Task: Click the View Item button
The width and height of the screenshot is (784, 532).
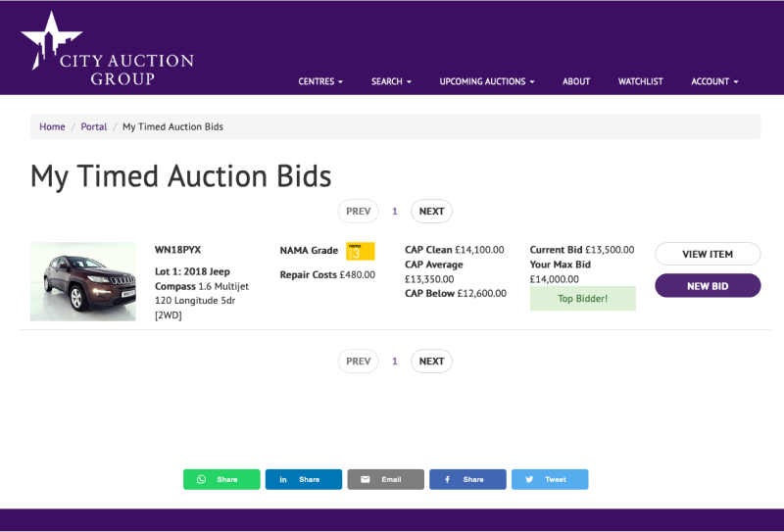Action: tap(708, 254)
